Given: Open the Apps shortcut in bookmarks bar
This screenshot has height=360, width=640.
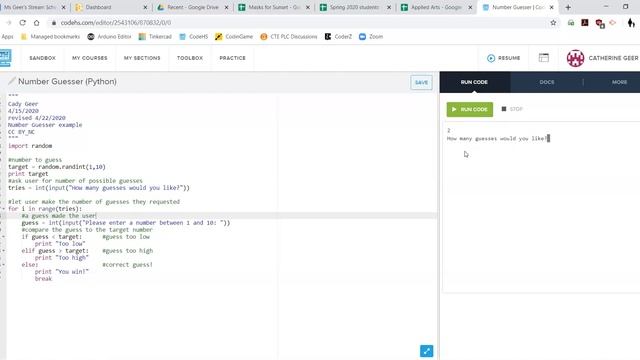Looking at the screenshot, I should 7,37.
